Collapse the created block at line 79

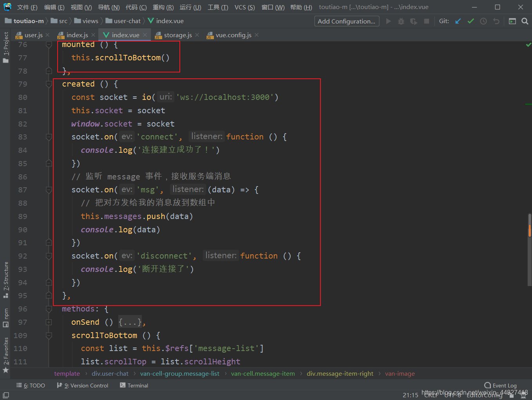[x=49, y=84]
